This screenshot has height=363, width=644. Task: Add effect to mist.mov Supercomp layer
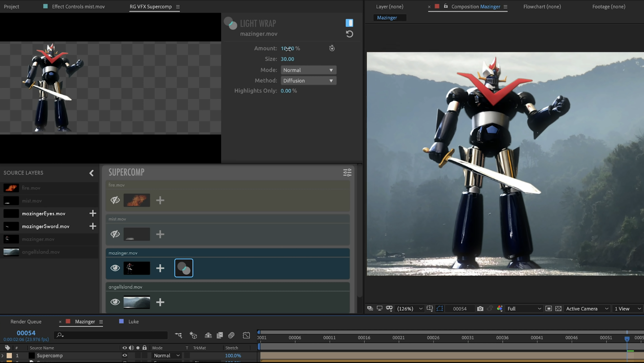[160, 234]
